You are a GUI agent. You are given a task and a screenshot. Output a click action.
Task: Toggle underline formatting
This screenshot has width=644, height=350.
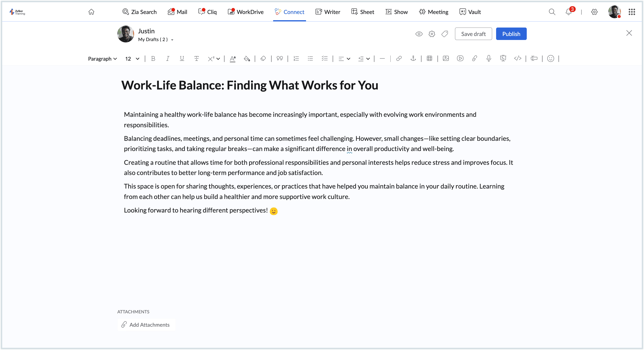tap(182, 58)
